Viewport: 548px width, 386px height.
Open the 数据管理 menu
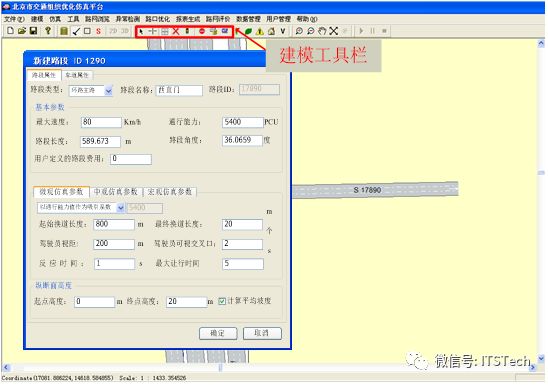point(248,19)
